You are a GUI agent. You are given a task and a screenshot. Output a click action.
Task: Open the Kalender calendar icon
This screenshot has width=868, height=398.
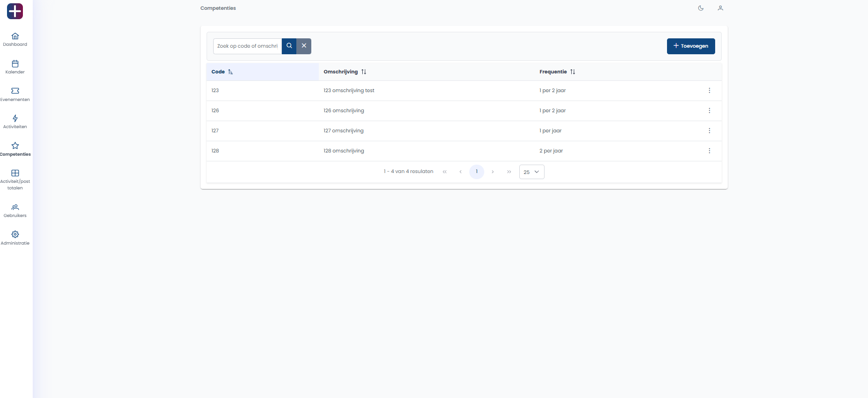pyautogui.click(x=15, y=64)
